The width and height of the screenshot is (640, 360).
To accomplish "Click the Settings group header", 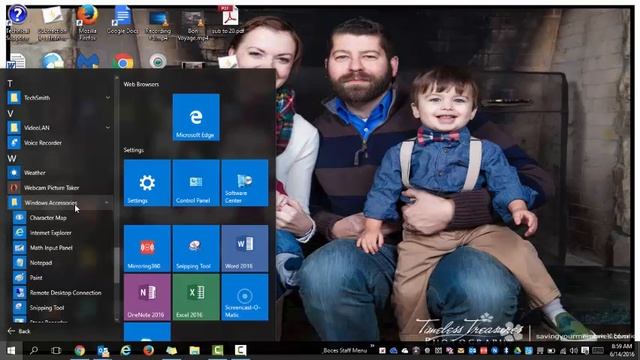I will click(133, 150).
